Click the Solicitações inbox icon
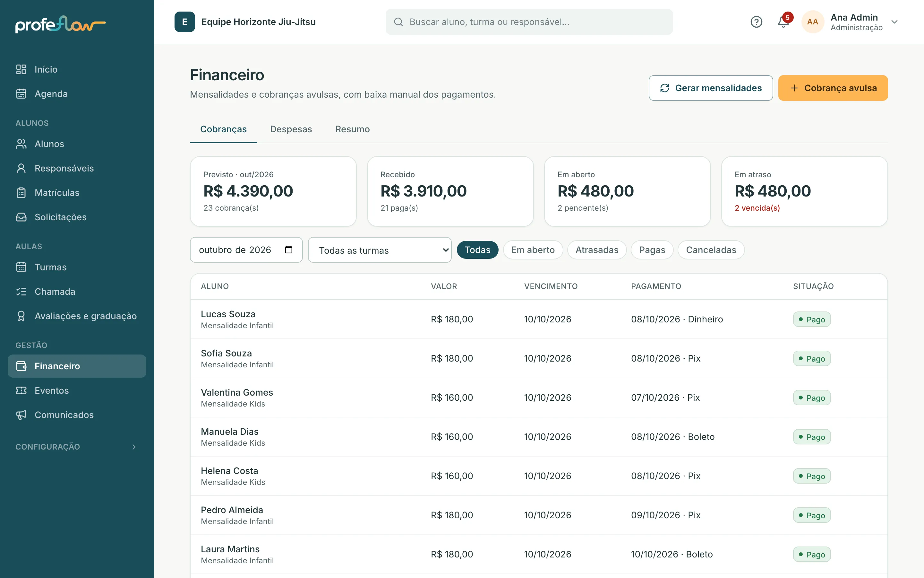 click(21, 217)
